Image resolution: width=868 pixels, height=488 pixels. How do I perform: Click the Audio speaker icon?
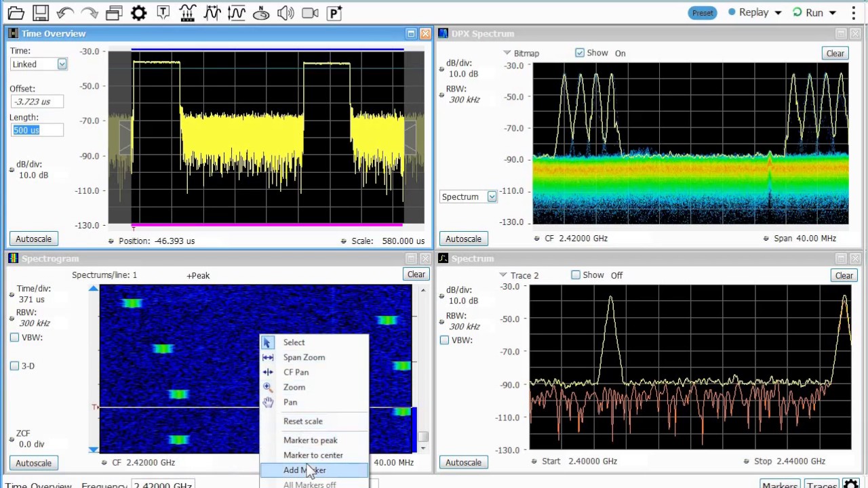pos(285,12)
